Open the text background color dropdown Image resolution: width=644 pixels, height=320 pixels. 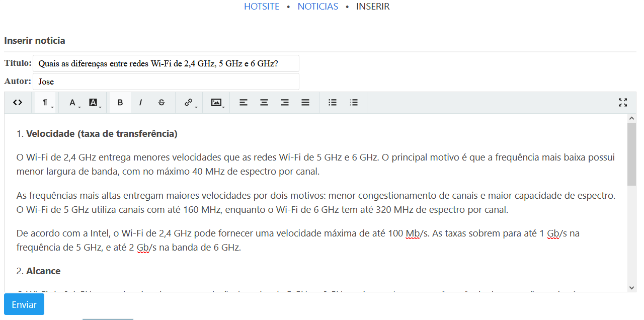tap(94, 103)
